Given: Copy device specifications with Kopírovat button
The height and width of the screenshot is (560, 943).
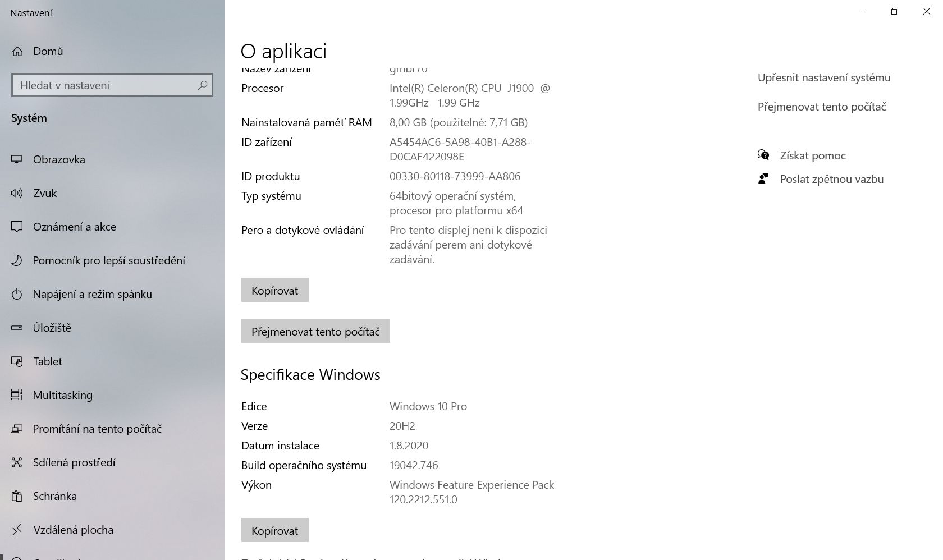Looking at the screenshot, I should (275, 290).
